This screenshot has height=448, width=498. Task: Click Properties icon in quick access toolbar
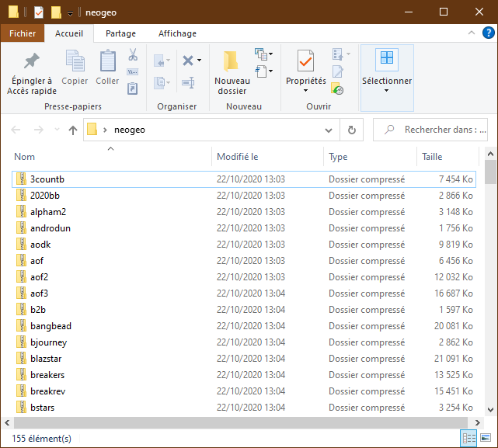[x=39, y=12]
